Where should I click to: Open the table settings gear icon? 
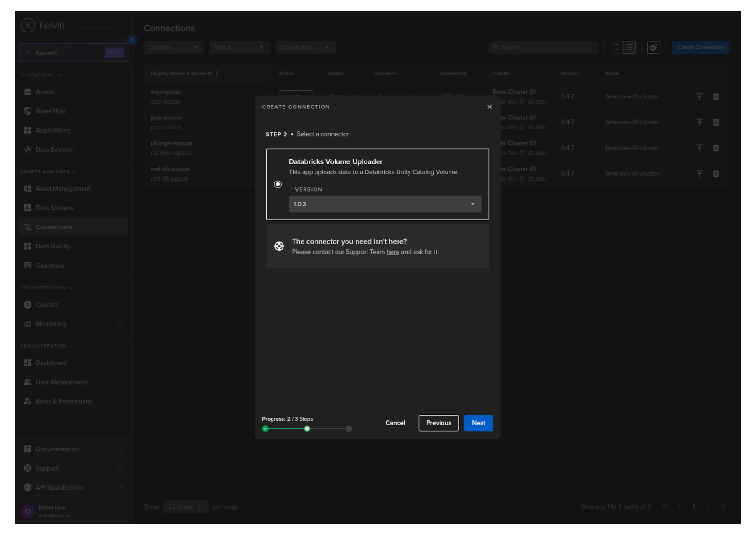tap(653, 47)
